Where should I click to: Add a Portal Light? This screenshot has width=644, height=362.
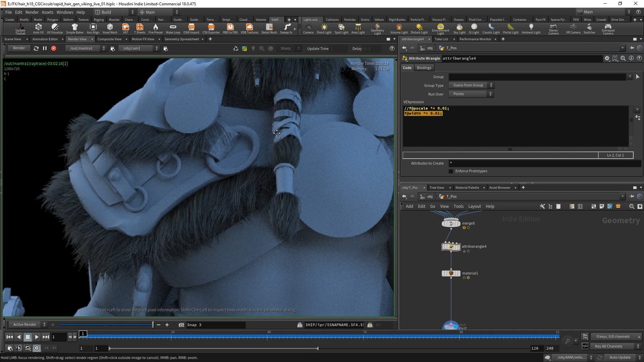point(510,28)
